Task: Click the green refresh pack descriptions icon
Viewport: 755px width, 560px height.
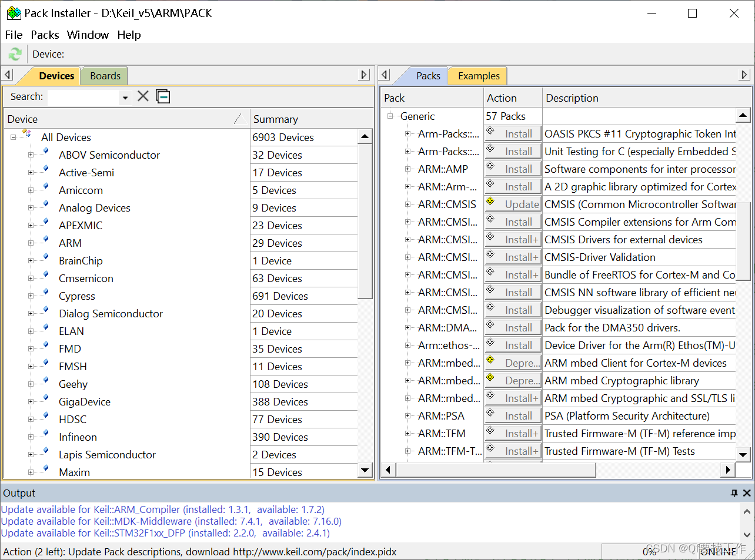Action: (x=15, y=54)
